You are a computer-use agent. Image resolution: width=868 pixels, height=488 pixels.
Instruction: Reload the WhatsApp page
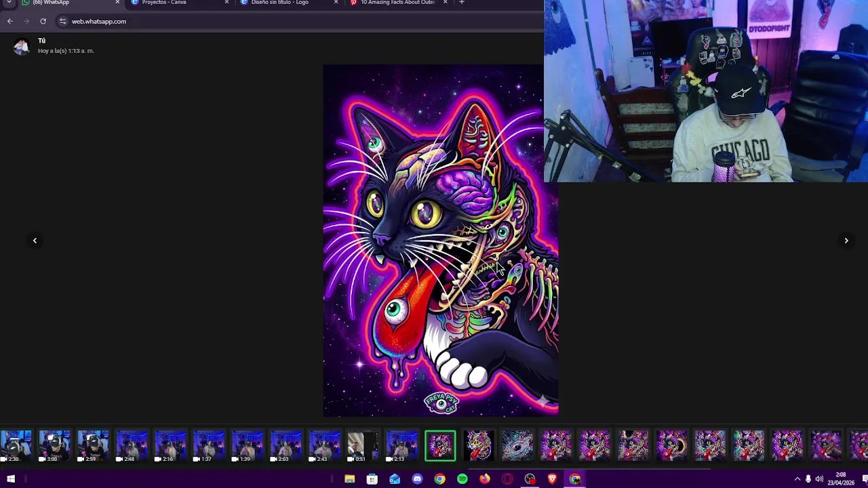(43, 21)
